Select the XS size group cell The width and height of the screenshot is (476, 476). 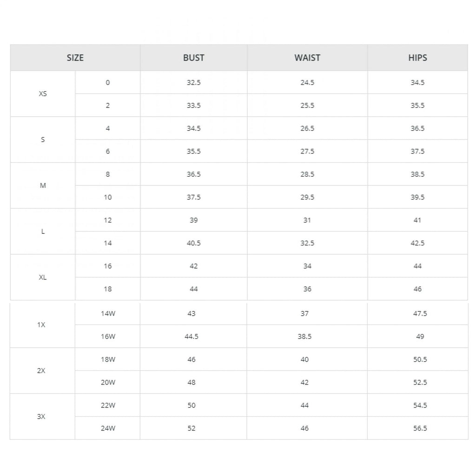point(43,94)
